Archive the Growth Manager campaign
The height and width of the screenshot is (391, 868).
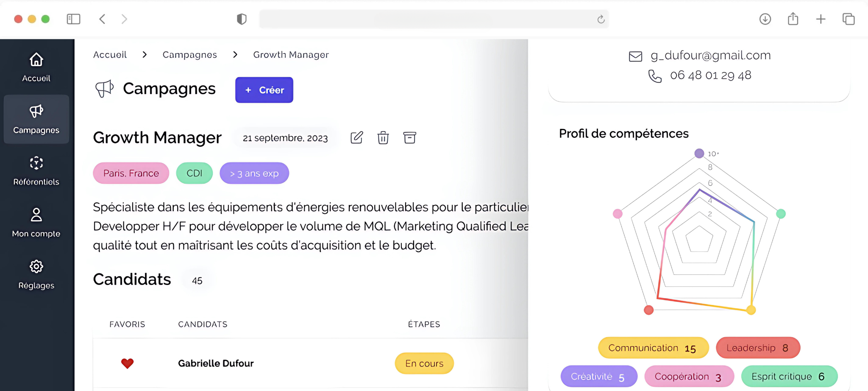point(409,138)
